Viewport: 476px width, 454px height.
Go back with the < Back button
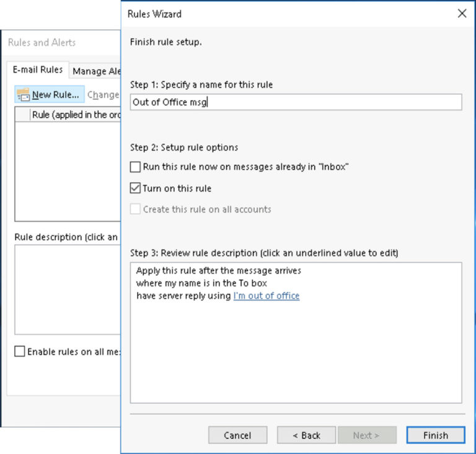pyautogui.click(x=306, y=435)
